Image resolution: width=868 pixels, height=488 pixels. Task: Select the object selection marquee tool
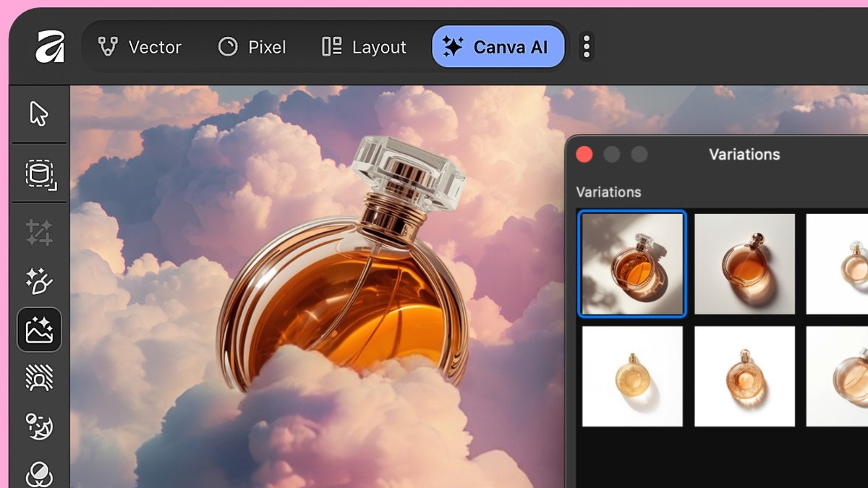41,174
